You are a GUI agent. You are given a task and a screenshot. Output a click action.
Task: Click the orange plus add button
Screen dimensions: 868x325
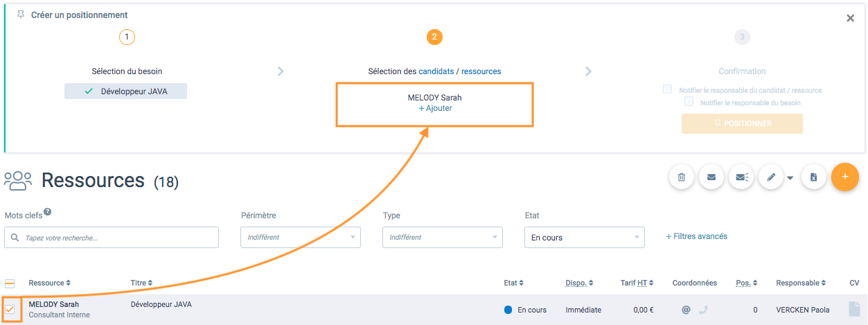click(x=845, y=177)
